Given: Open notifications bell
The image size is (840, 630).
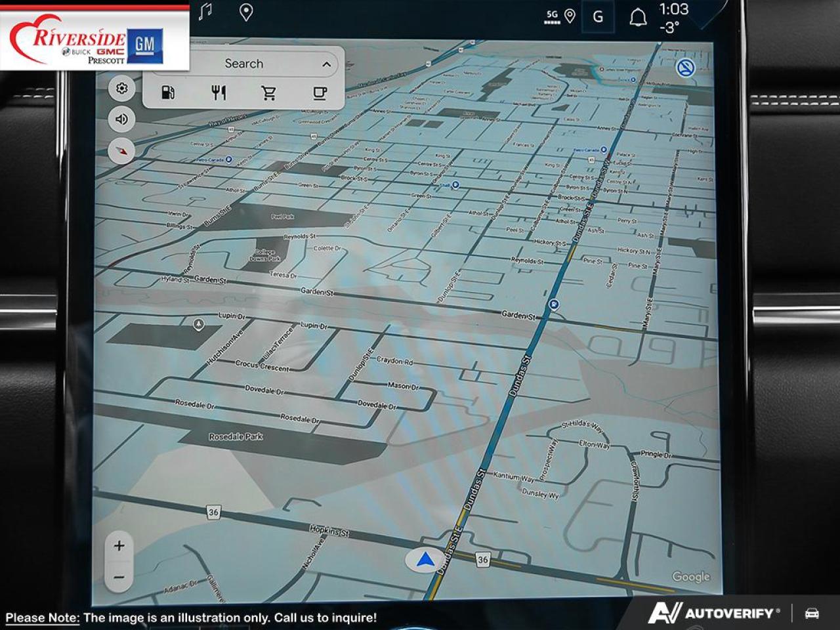Looking at the screenshot, I should point(637,18).
